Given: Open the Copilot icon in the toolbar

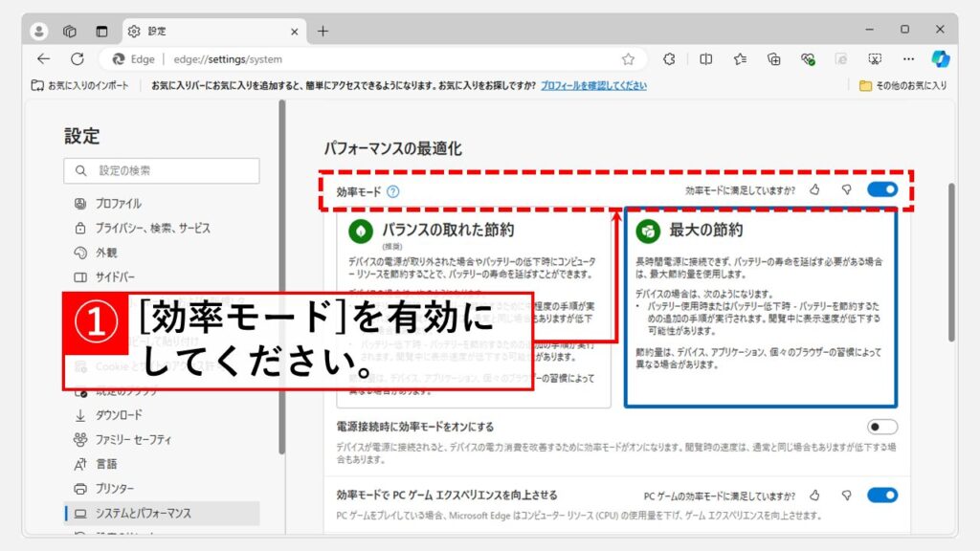Looking at the screenshot, I should coord(940,58).
